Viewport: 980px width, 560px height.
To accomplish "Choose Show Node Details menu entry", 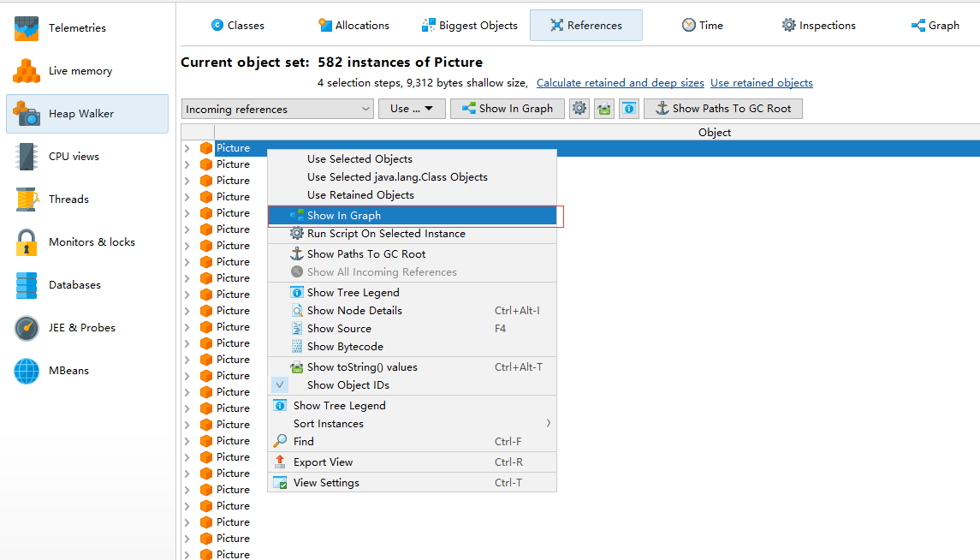I will point(412,311).
